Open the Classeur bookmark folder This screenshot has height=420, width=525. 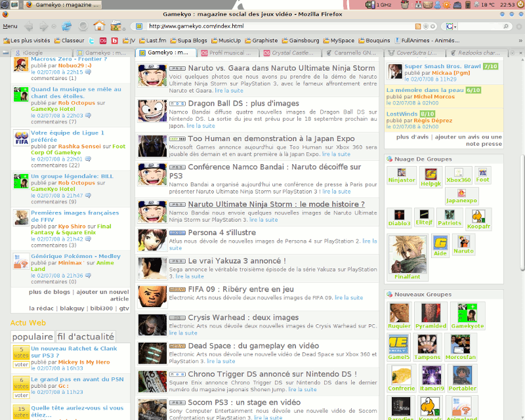[70, 41]
